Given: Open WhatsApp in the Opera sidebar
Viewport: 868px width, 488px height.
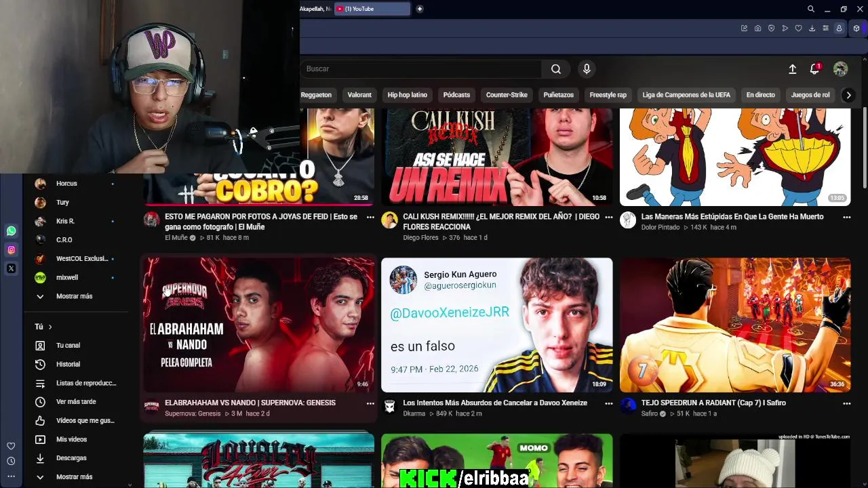Looking at the screenshot, I should (x=11, y=231).
